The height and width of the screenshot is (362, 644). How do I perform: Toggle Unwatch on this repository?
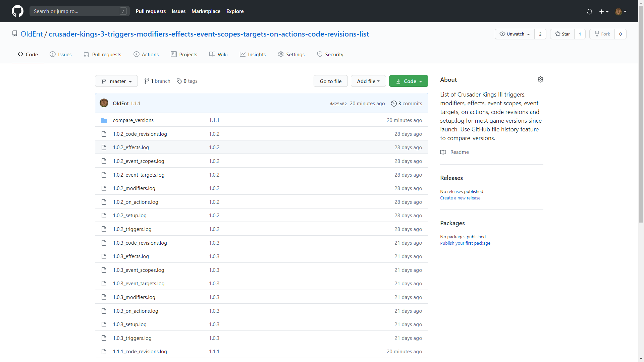(515, 34)
